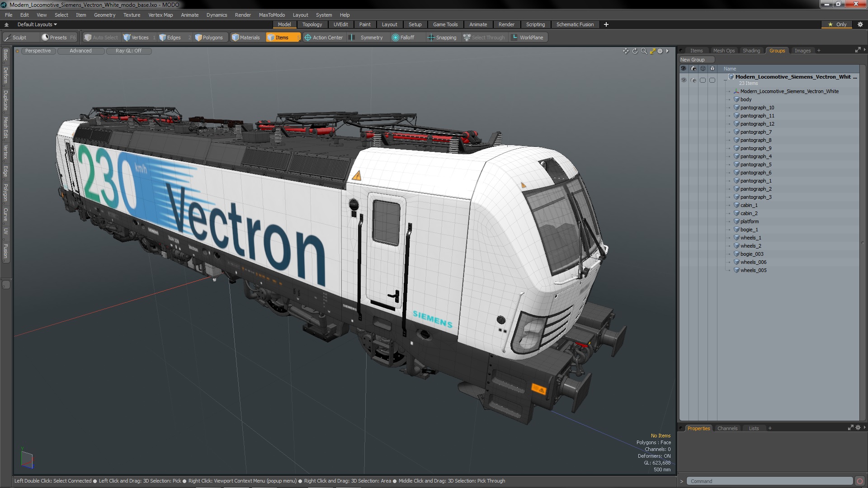Click the viewport rotate icon
868x488 pixels.
(635, 51)
